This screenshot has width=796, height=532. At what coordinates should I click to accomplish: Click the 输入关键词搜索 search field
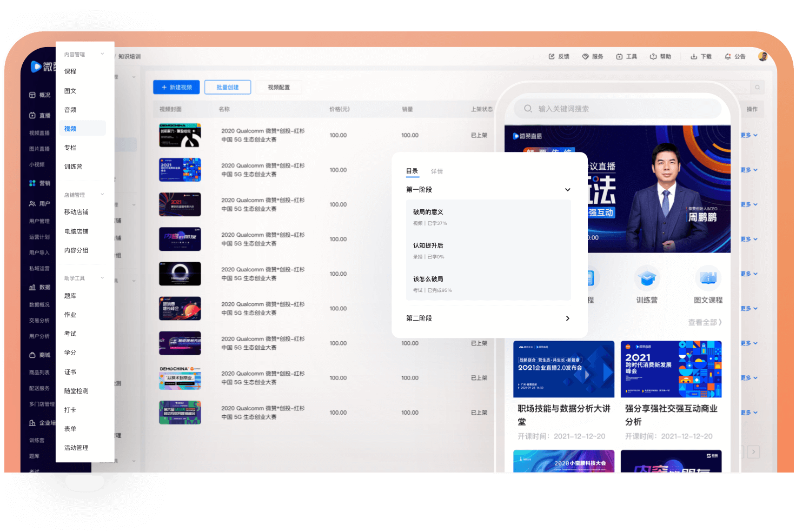[616, 109]
